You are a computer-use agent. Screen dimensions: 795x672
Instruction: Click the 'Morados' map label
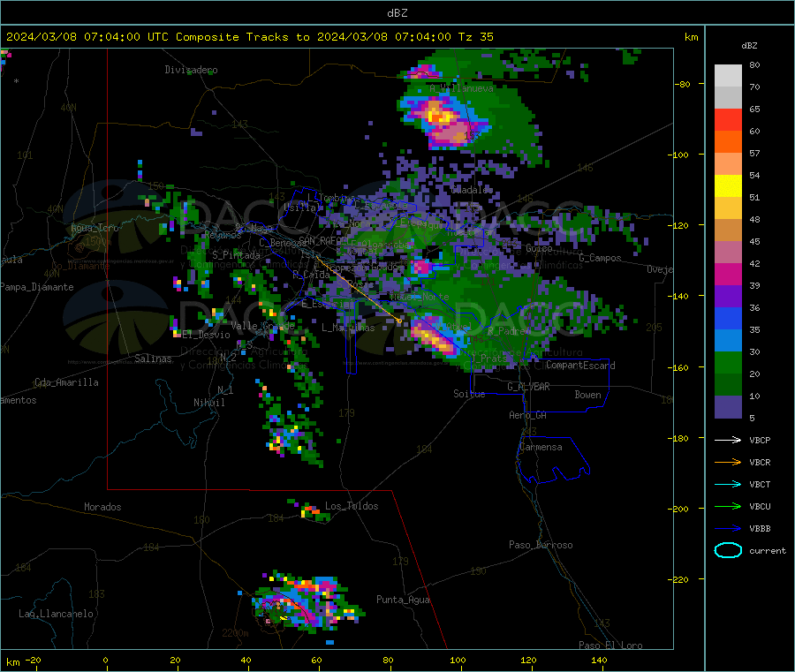[x=102, y=507]
